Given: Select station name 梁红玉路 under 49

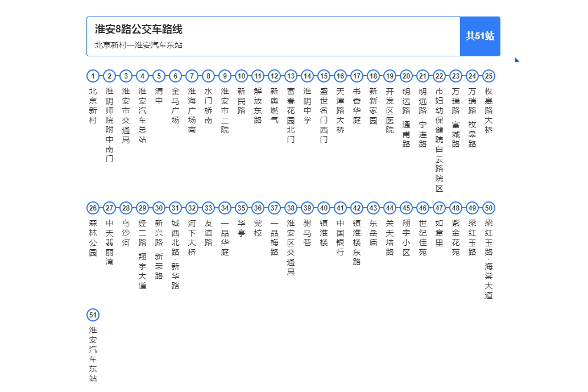Looking at the screenshot, I should point(472,237).
